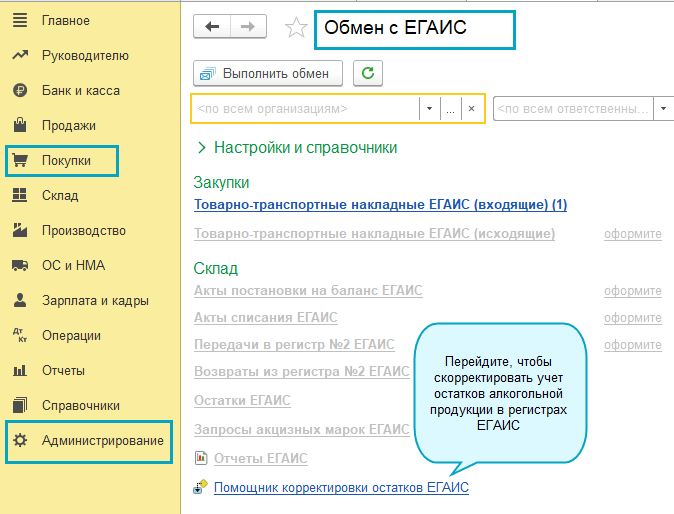674x514 pixels.
Task: Open Акты списания ЕГАИС link
Action: (x=266, y=318)
